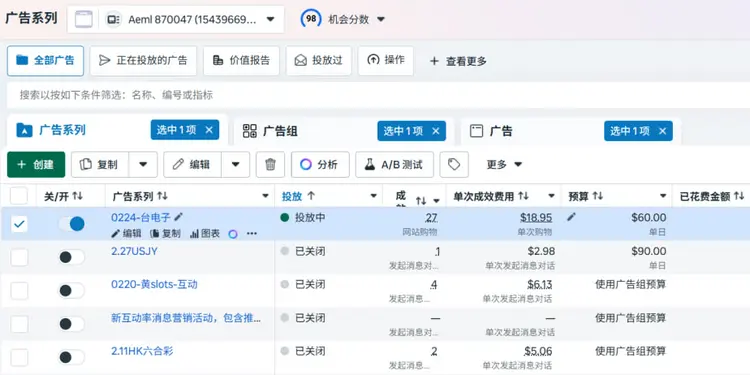Switch to the 广告组 level tab
The width and height of the screenshot is (750, 375).
tap(270, 131)
